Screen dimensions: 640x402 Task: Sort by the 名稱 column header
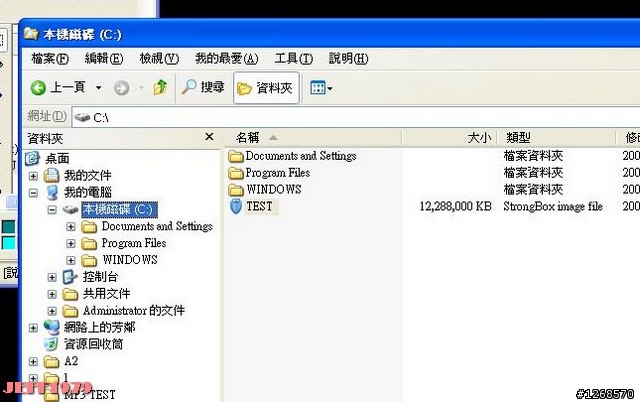(x=312, y=138)
